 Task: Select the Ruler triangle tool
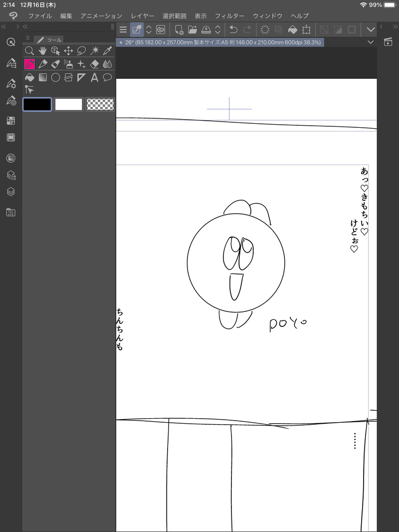coord(81,77)
